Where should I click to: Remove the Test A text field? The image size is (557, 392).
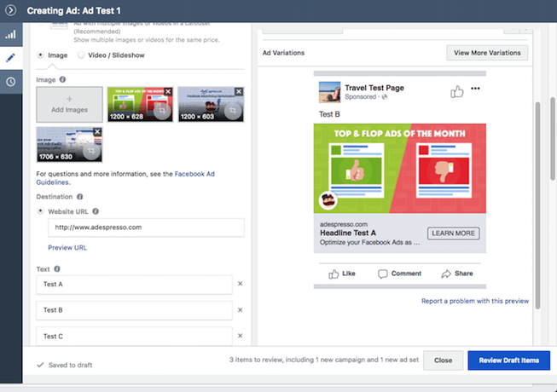coord(241,284)
